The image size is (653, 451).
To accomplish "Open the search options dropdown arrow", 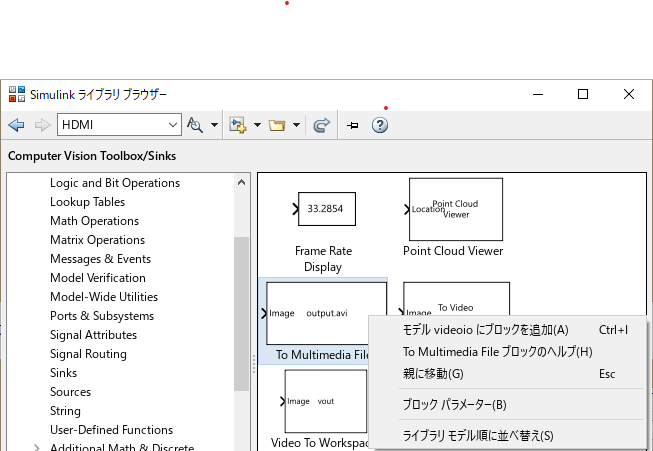I will click(214, 125).
